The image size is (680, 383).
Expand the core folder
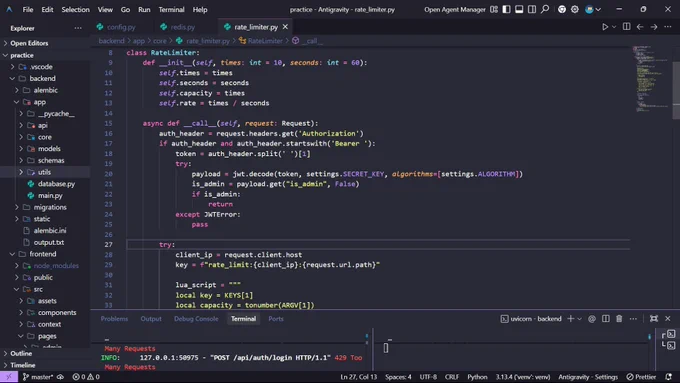(45, 137)
